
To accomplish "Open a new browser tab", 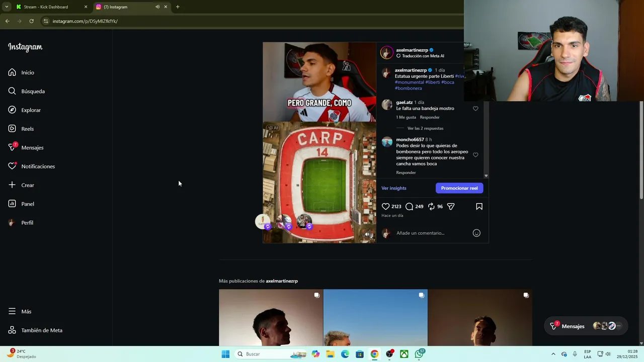I will (178, 7).
